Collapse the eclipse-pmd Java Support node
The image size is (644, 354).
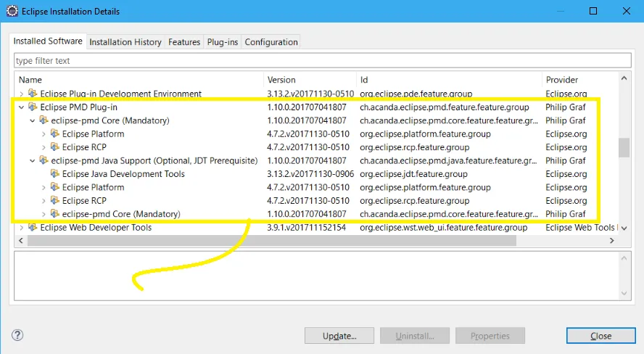[x=33, y=160]
